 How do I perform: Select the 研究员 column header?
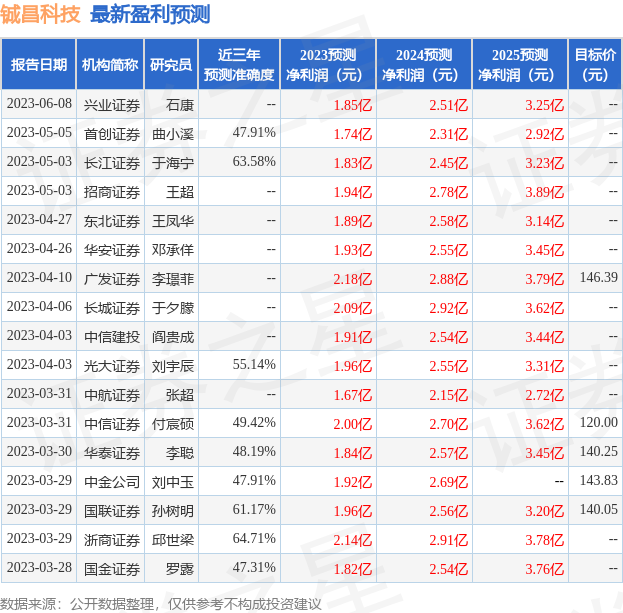point(171,64)
